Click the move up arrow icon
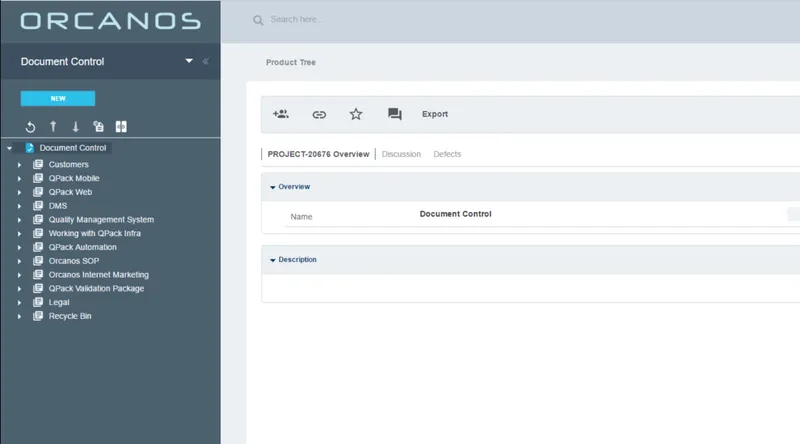Viewport: 800px width, 444px height. (53, 127)
